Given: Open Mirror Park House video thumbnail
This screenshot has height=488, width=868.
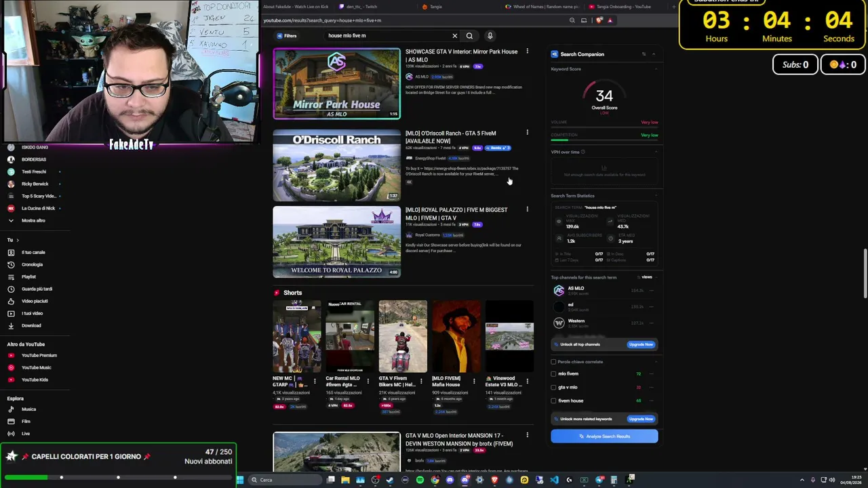Looking at the screenshot, I should click(336, 83).
